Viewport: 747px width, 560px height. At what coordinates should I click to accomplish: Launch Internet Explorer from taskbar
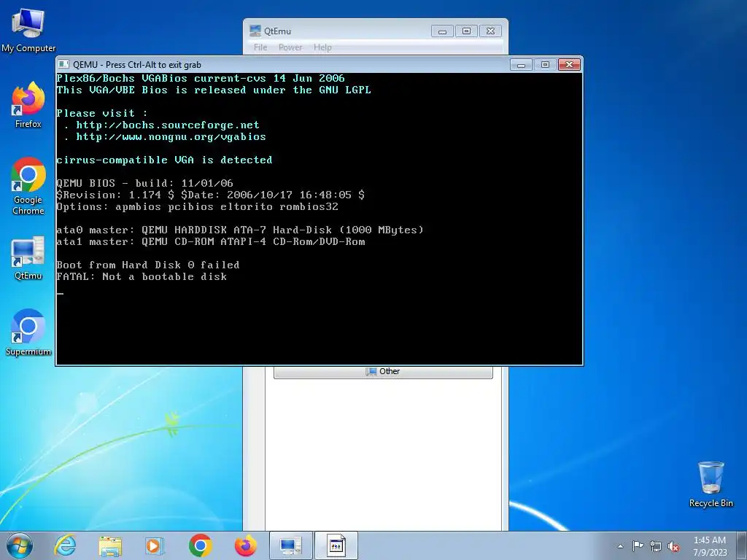65,545
